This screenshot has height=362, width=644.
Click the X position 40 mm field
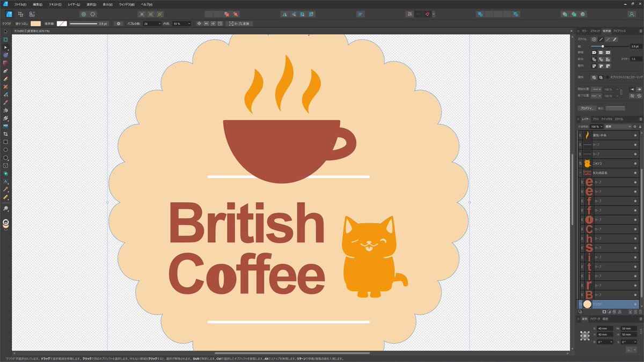coord(605,328)
